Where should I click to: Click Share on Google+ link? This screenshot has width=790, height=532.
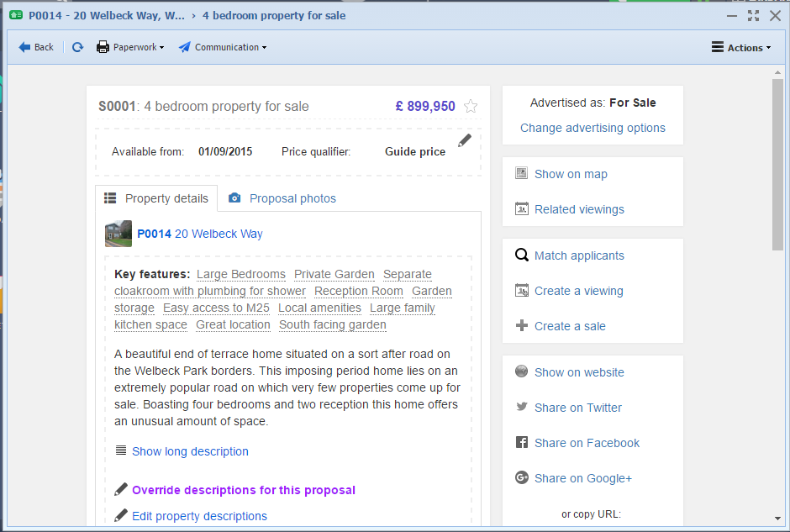[583, 478]
